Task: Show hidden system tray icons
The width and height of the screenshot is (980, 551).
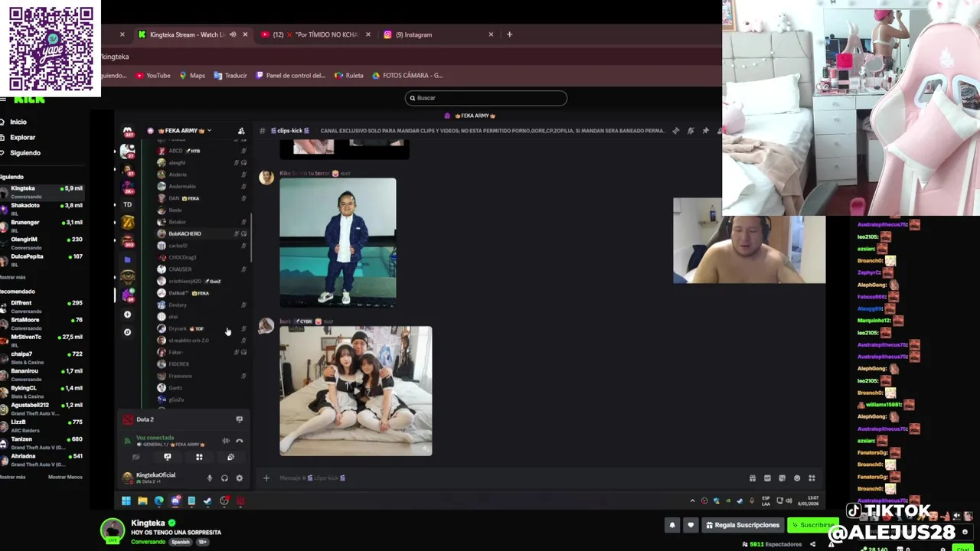Action: (x=693, y=501)
